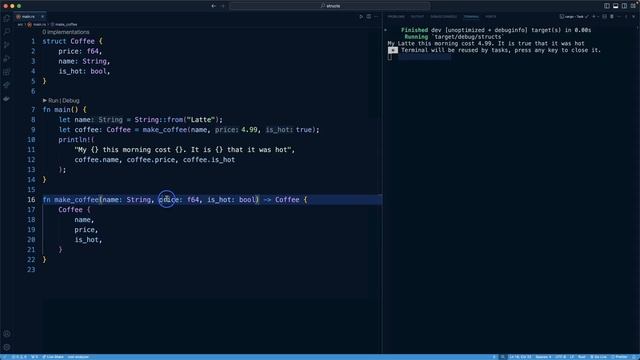The height and width of the screenshot is (360, 640).
Task: Open the Run and Debug view in the activity bar
Action: click(x=7, y=58)
